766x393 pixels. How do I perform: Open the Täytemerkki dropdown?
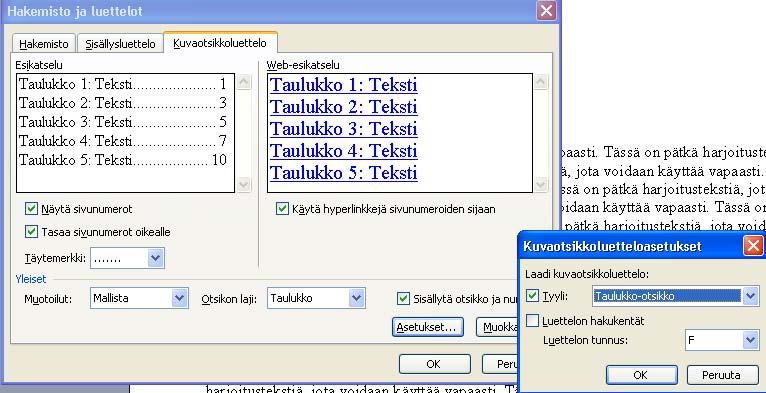click(x=155, y=258)
